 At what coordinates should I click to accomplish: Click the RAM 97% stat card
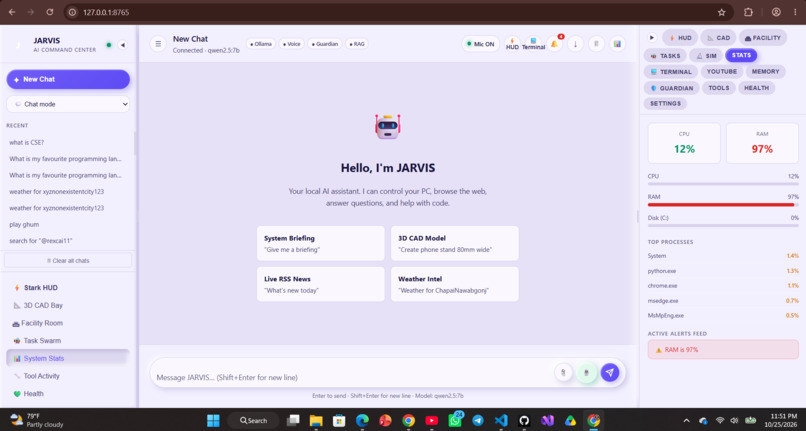762,143
